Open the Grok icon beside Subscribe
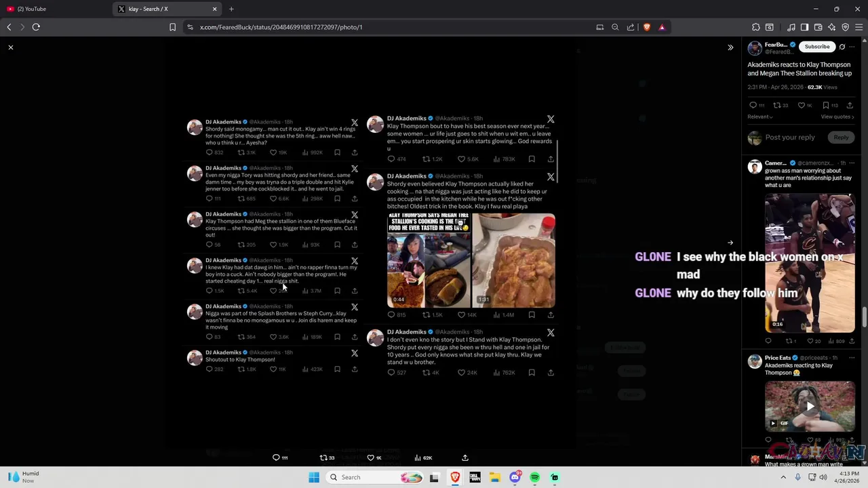 click(842, 47)
